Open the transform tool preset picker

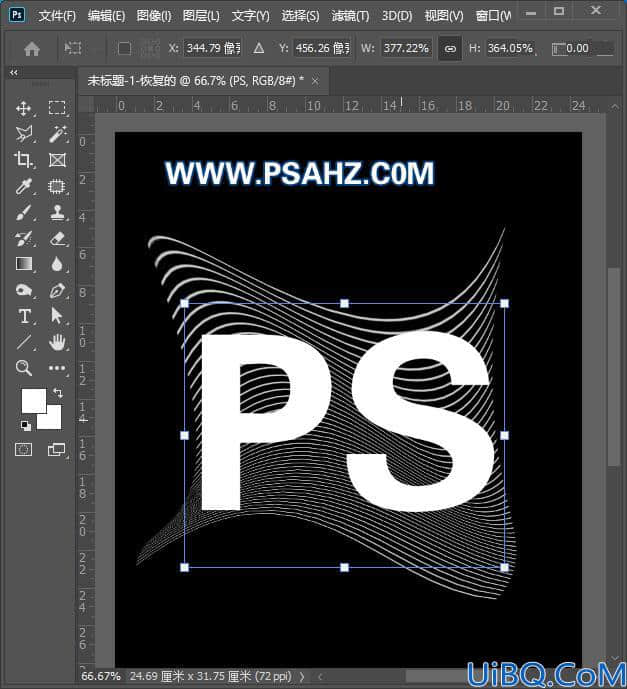coord(73,48)
